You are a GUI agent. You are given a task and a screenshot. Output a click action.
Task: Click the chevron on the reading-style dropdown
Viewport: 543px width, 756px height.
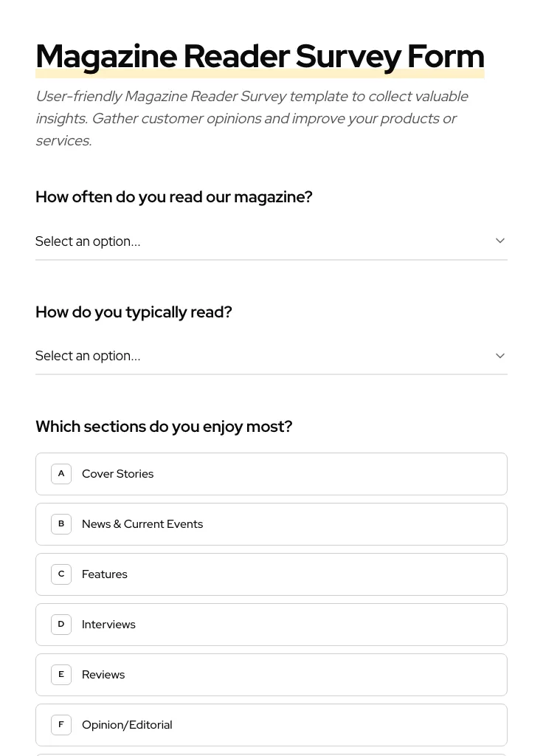click(500, 355)
